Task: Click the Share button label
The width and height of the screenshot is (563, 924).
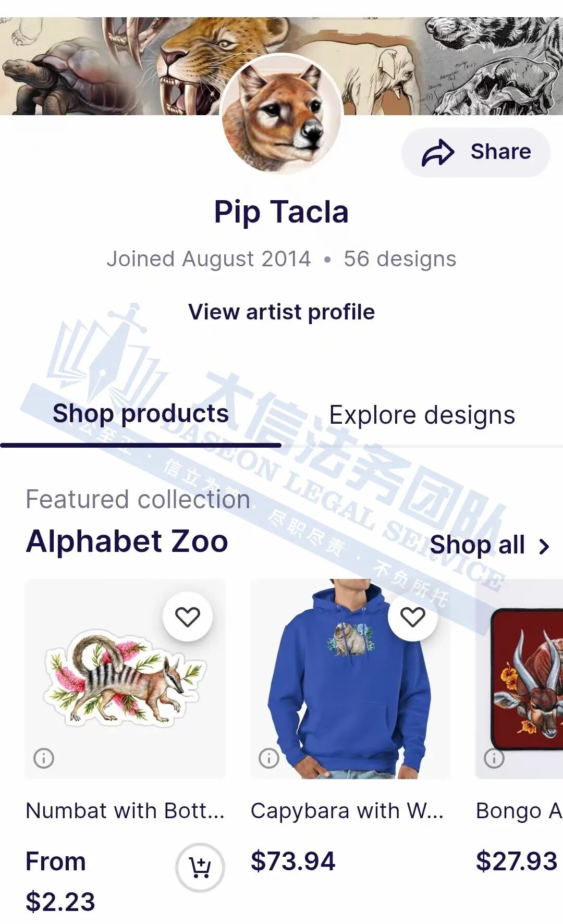Action: (x=501, y=152)
